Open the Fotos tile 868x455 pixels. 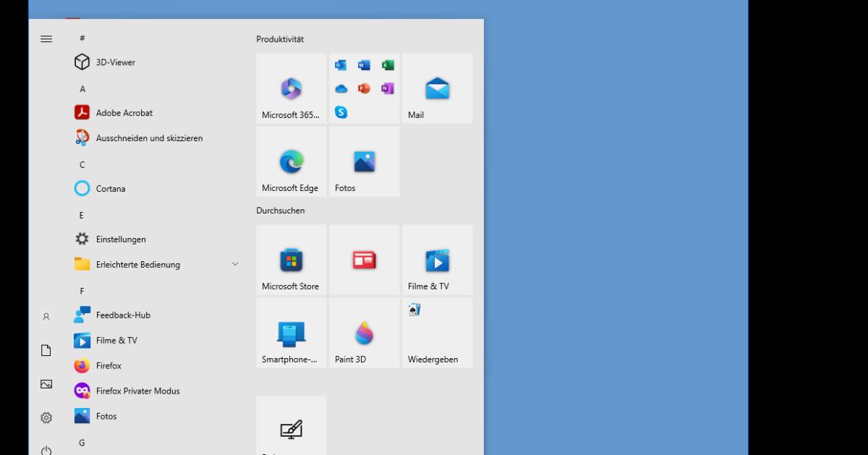365,161
